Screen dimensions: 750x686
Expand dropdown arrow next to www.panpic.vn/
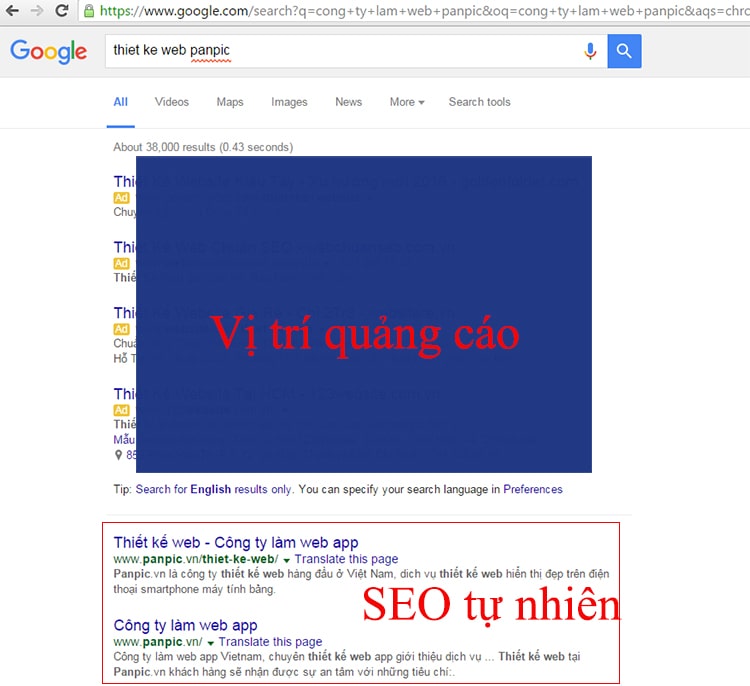pyautogui.click(x=210, y=643)
